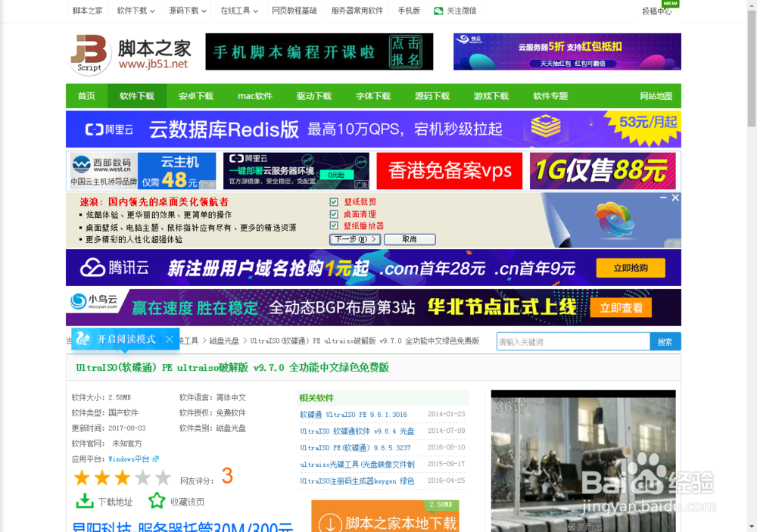
Task: Click the 立即抢购 button on Tencent Cloud banner
Action: pos(631,268)
